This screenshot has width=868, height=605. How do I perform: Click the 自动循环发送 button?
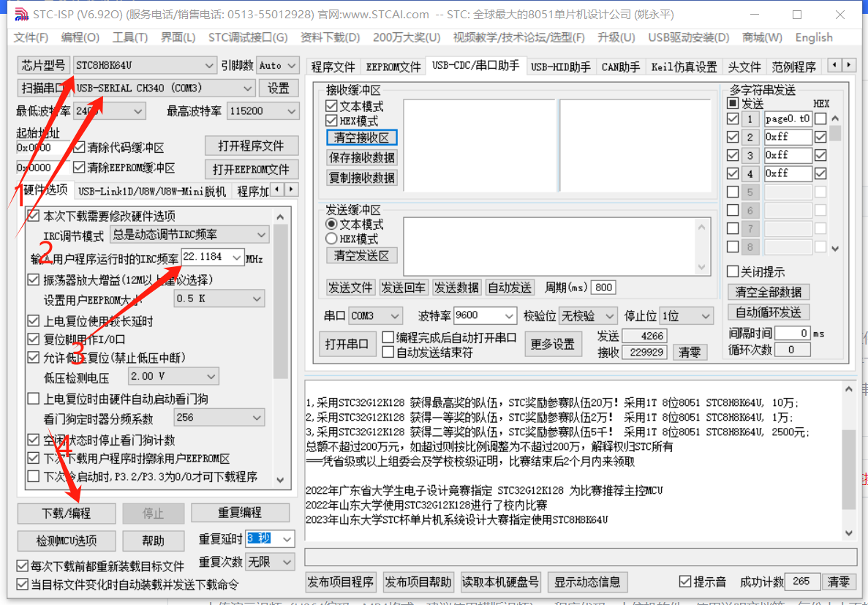(x=769, y=312)
